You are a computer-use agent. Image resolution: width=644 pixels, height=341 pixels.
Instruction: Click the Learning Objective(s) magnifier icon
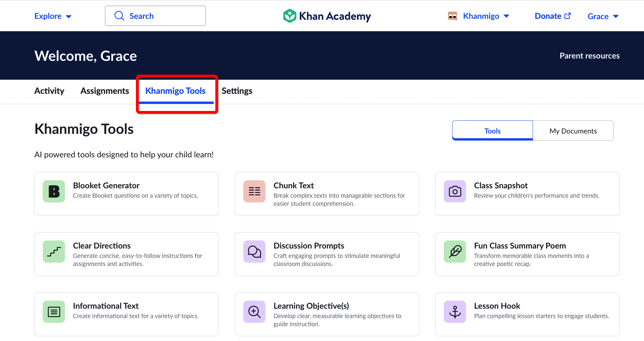coord(254,312)
